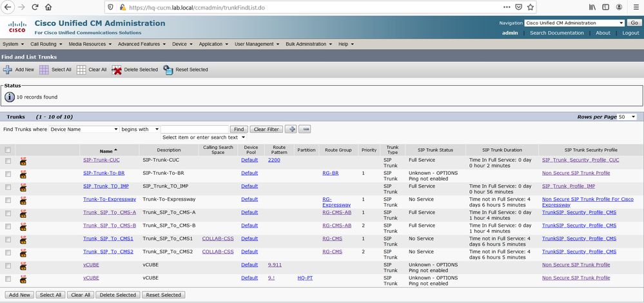Click the Clear All grid icon
This screenshot has width=644, height=303.
point(81,70)
